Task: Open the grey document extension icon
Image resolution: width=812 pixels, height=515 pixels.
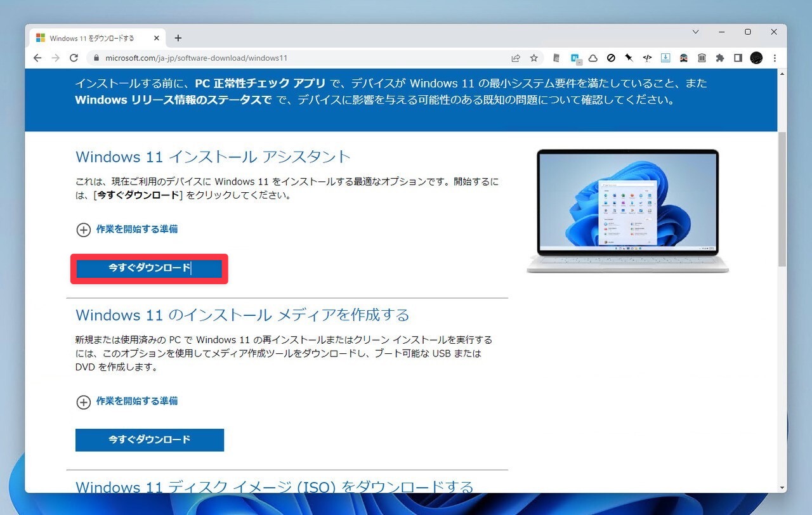Action: (x=556, y=58)
